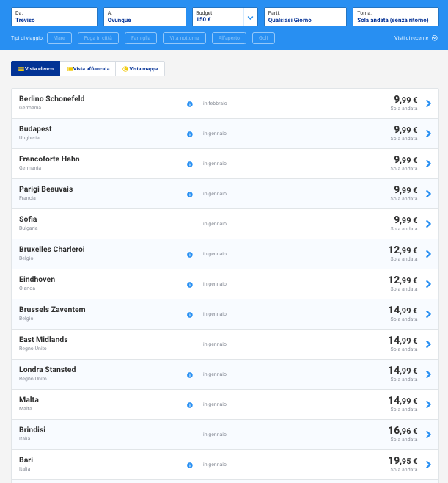The image size is (448, 483).
Task: Select the Francoforte Hahn destination
Action: (49, 159)
